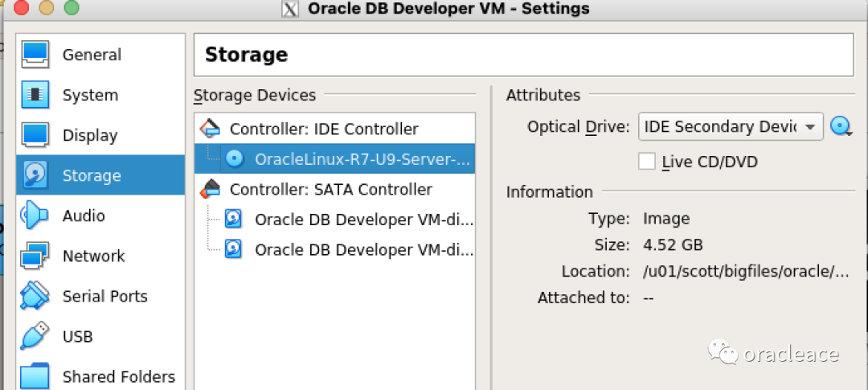Screen dimensions: 868x390
Task: Enable the Live CD/DVD checkbox
Action: click(646, 162)
